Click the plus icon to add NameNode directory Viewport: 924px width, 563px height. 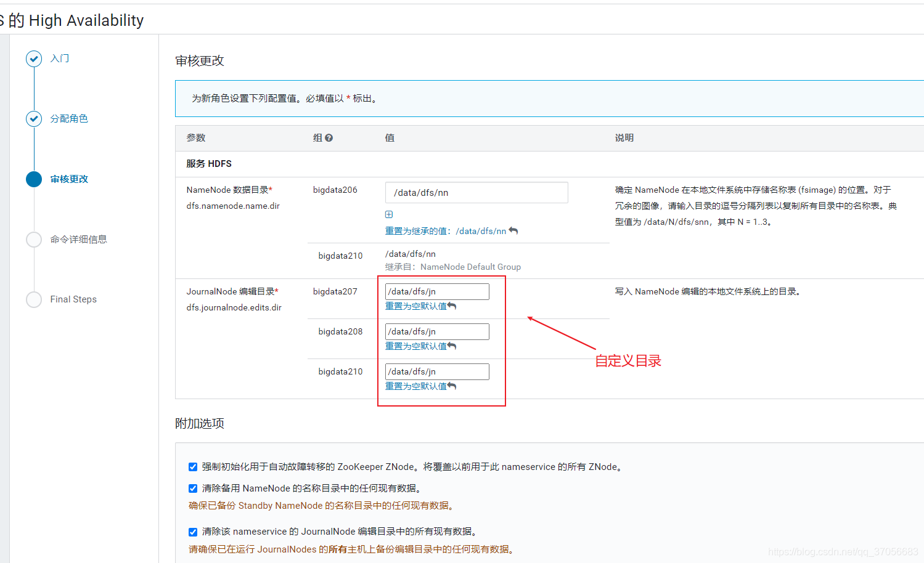click(389, 214)
